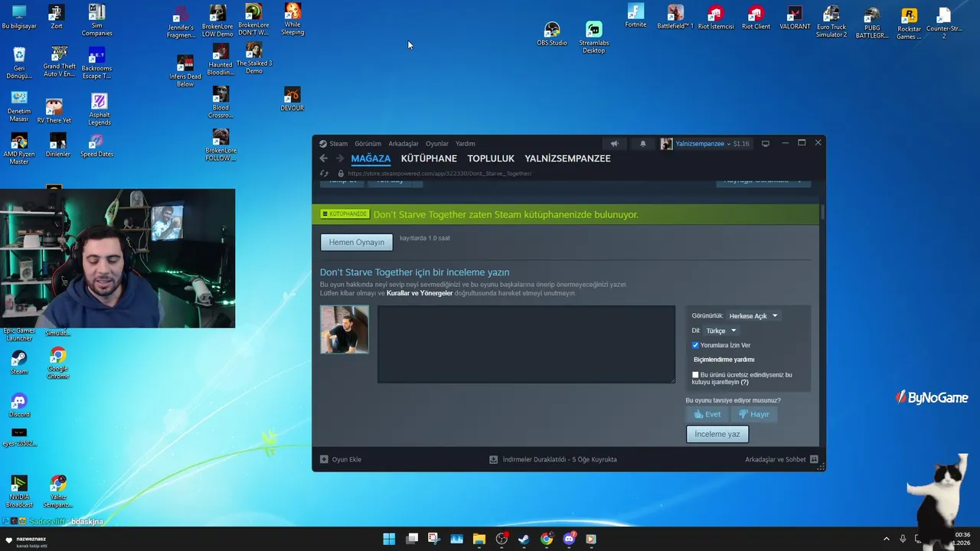The image size is (980, 551).
Task: Open Kurallar ve Yönergeler link
Action: (420, 293)
